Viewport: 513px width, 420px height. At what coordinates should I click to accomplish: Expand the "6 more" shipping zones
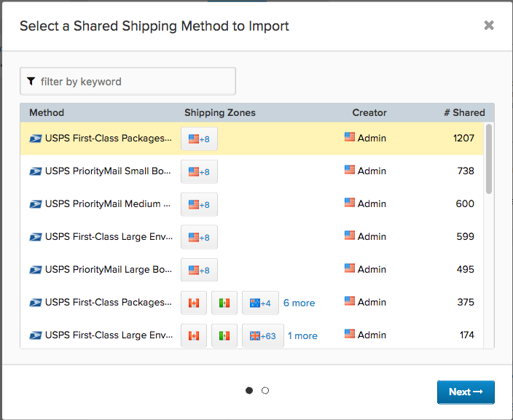[299, 303]
